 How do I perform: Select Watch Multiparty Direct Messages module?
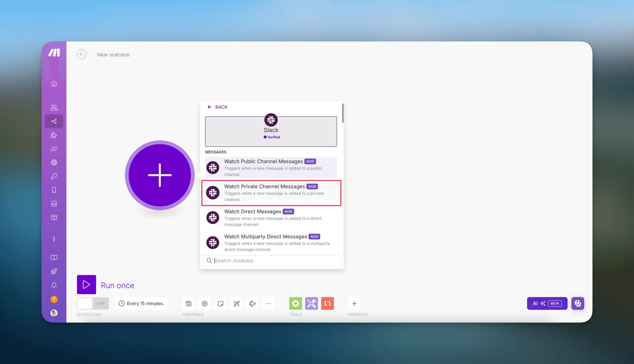271,243
